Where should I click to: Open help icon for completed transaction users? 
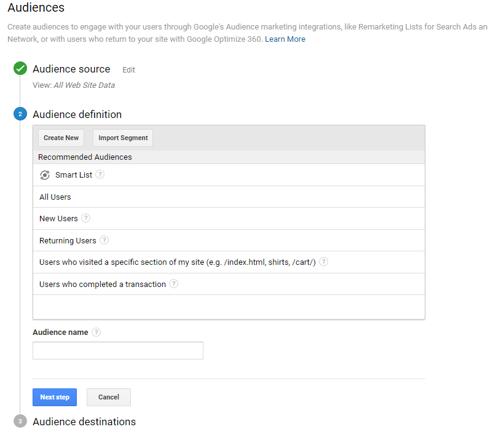pos(173,284)
